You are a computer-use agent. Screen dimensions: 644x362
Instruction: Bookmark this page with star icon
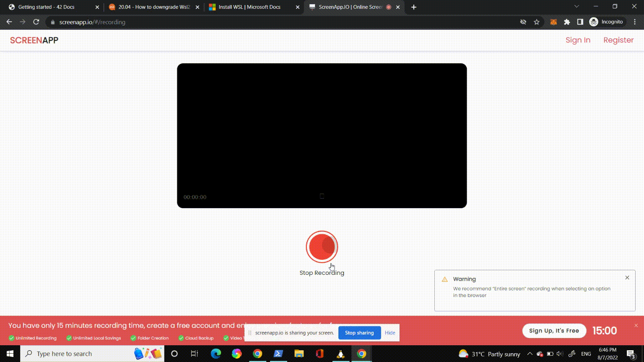(537, 22)
